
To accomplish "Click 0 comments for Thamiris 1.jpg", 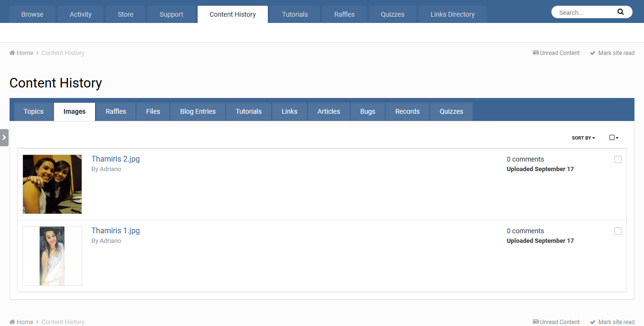I will click(x=525, y=231).
